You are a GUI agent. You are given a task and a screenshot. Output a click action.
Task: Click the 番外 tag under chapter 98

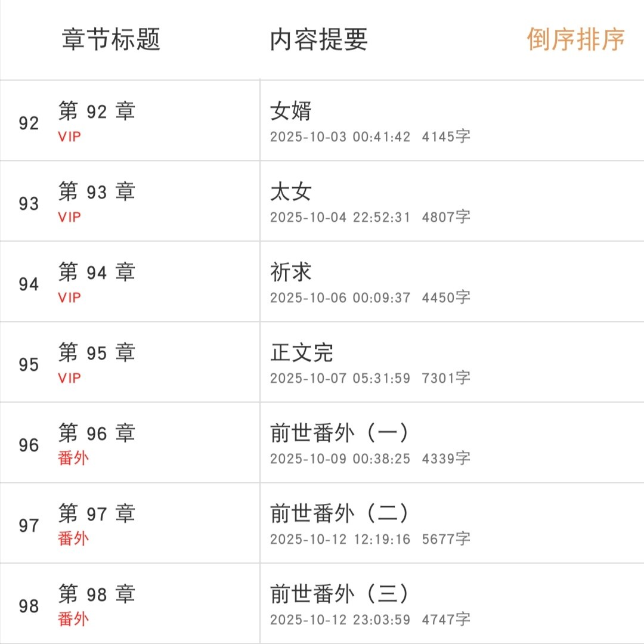[73, 620]
